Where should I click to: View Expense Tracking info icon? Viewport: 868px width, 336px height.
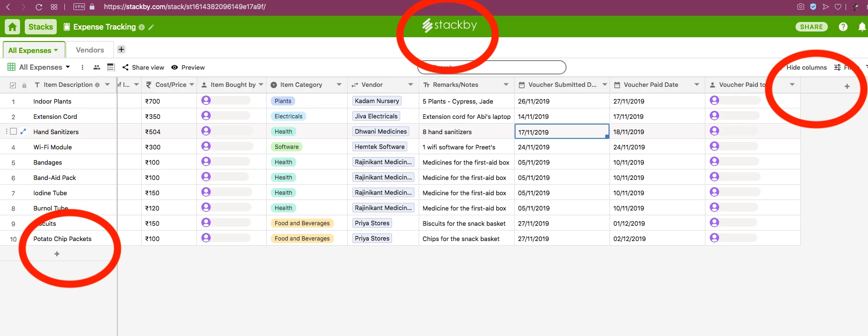(142, 27)
